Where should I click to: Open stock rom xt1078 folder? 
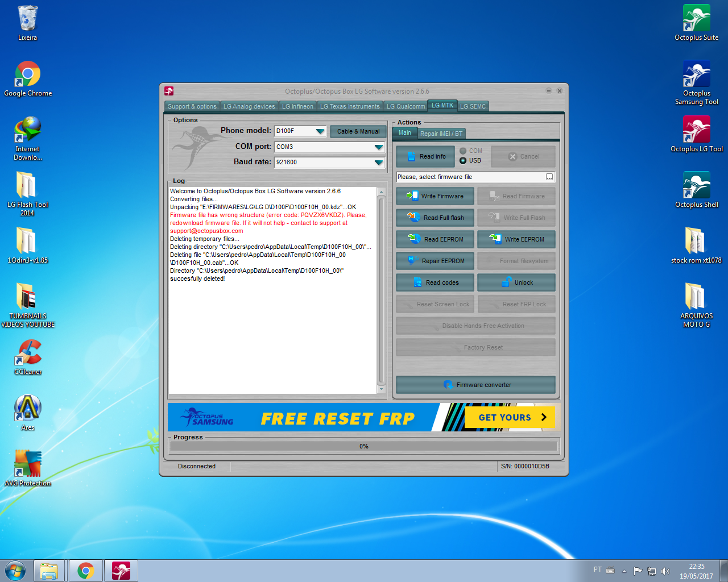pyautogui.click(x=696, y=246)
